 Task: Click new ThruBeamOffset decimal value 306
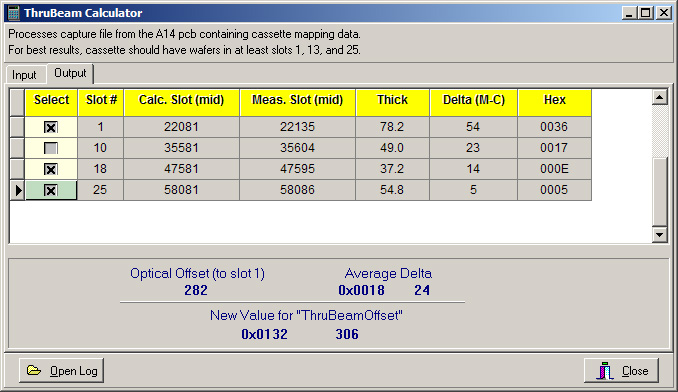point(347,335)
